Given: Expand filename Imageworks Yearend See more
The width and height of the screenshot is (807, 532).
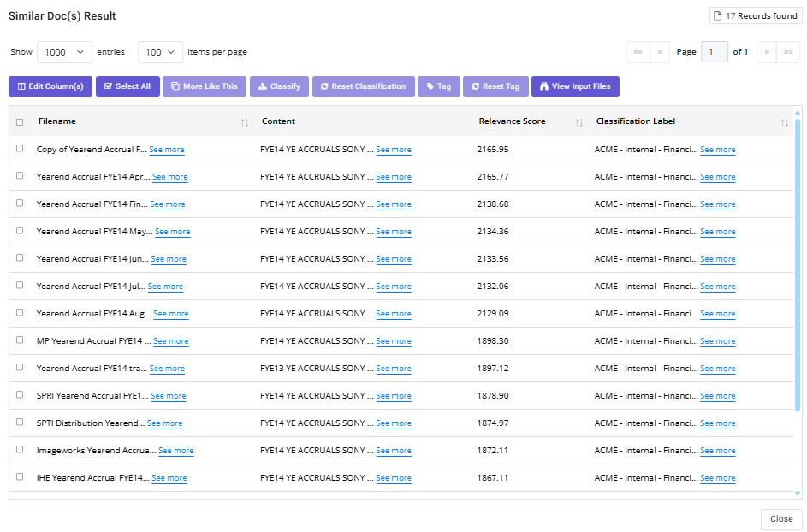Looking at the screenshot, I should point(176,451).
